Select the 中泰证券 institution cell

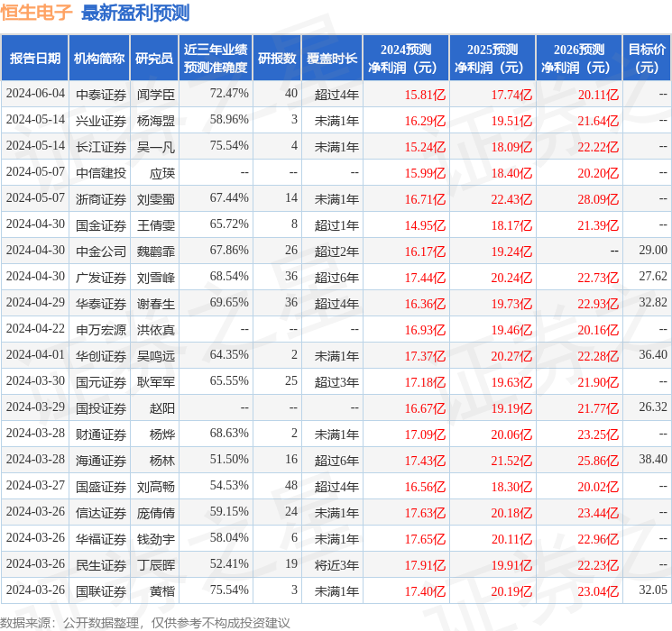coord(101,95)
